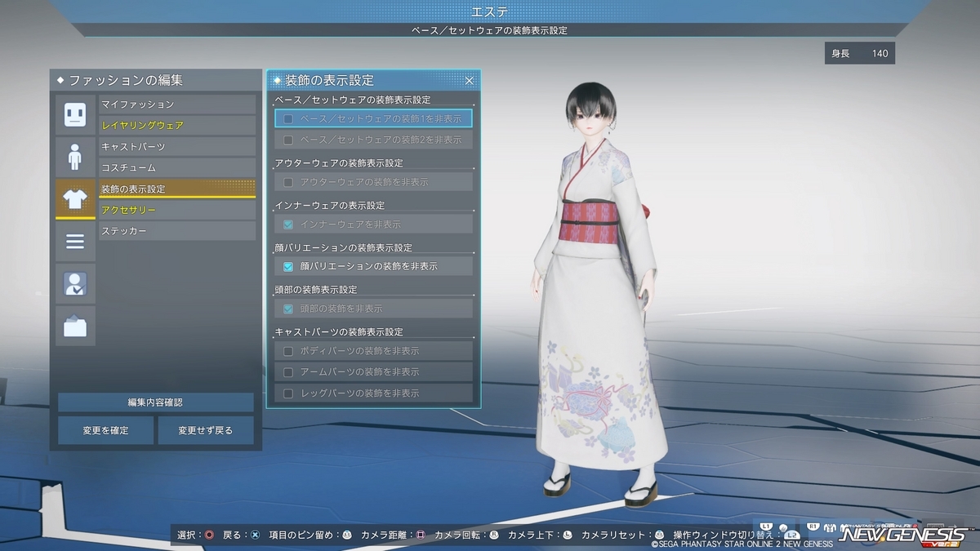
Task: Open the folder icon in sidebar
Action: (75, 327)
